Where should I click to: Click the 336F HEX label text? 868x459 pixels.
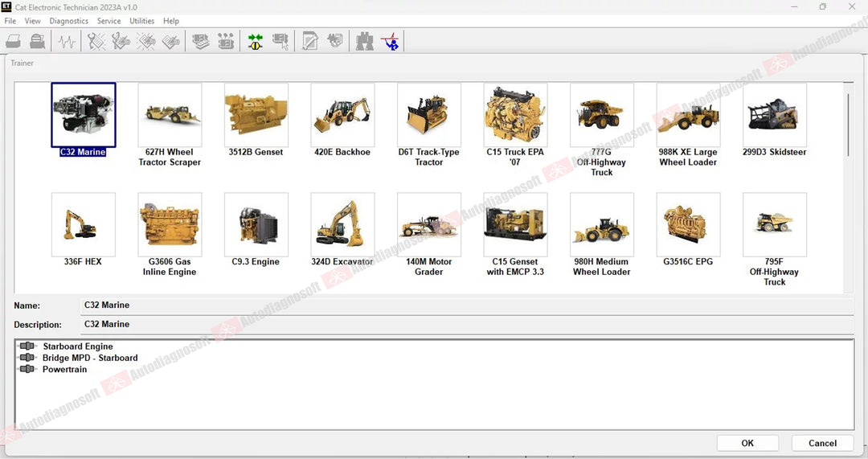(83, 261)
